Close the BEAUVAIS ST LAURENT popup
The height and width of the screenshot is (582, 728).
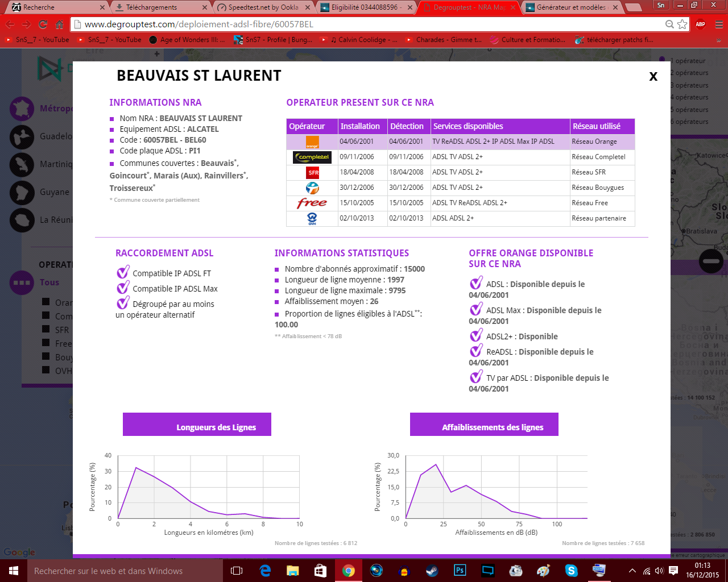point(653,77)
